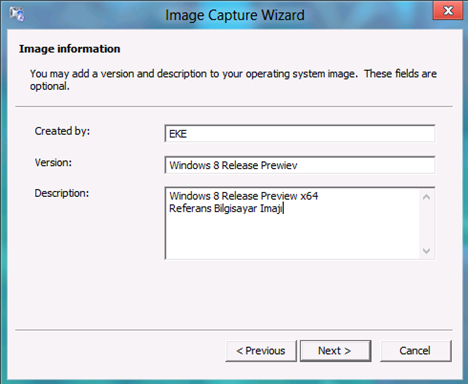Focus the Created by text field
Screen dimensions: 468x384
click(x=300, y=134)
